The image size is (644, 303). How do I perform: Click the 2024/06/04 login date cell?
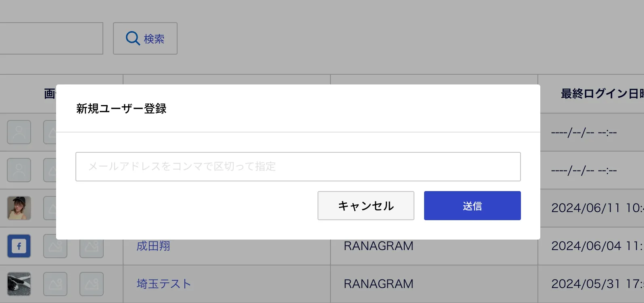(597, 246)
